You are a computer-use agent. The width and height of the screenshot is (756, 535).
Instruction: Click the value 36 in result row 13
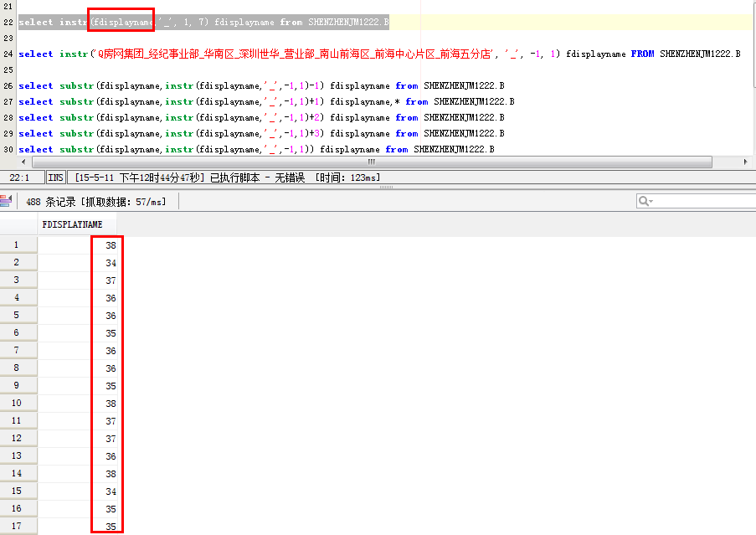[x=111, y=456]
